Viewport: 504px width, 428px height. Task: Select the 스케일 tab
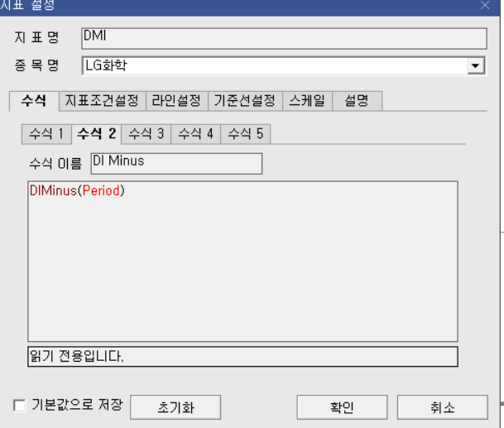307,101
